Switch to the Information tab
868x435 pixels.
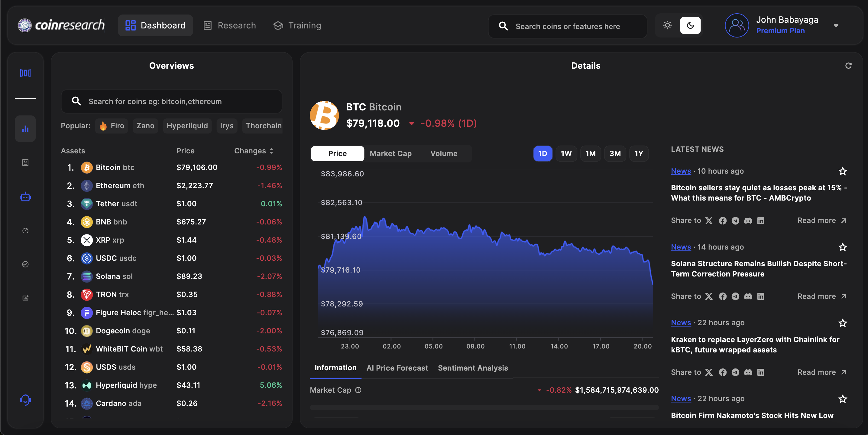[335, 368]
